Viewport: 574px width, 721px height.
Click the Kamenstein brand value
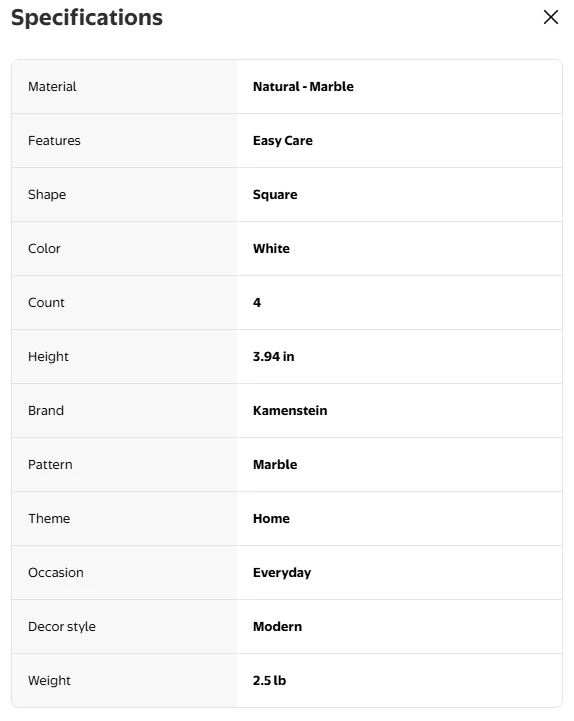[290, 410]
